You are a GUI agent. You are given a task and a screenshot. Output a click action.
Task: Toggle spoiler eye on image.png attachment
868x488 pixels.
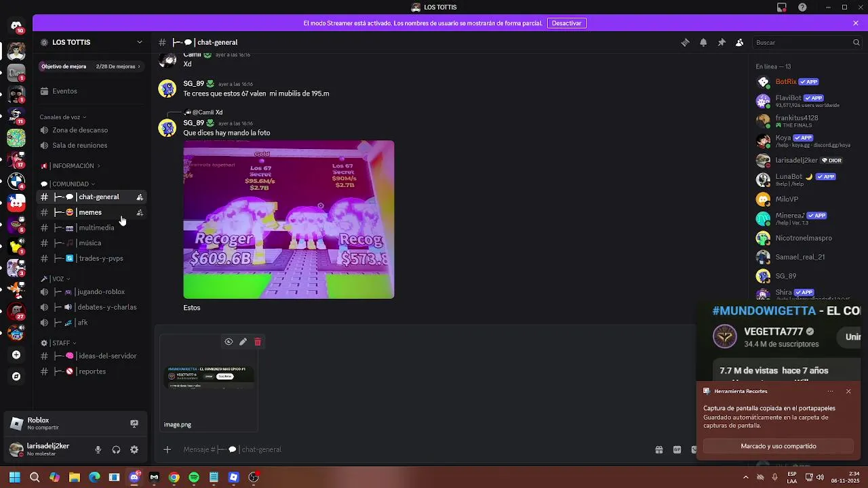(x=229, y=342)
